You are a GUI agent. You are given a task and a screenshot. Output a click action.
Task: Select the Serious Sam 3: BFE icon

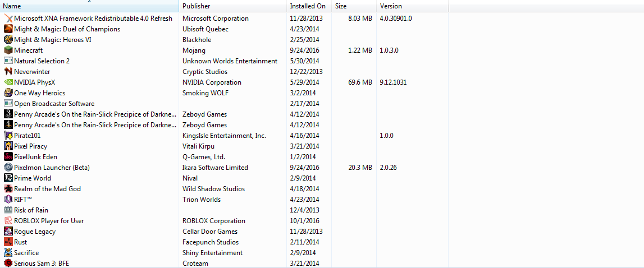(x=8, y=263)
